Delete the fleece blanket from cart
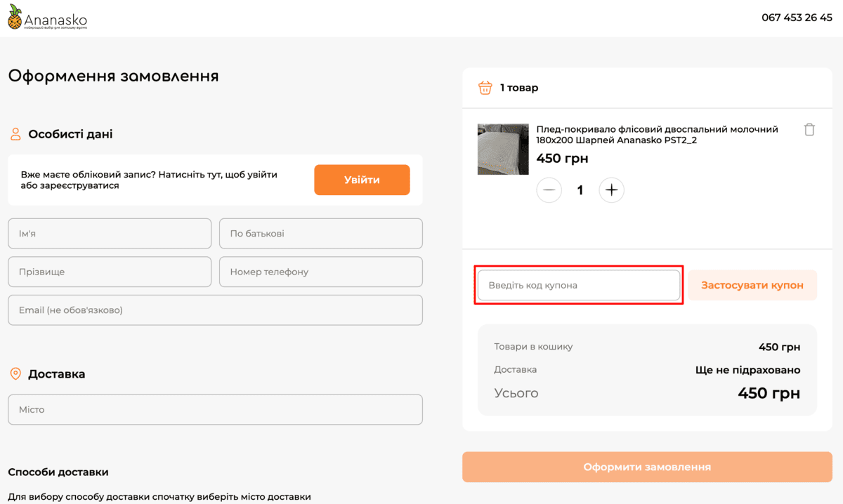 pos(809,130)
